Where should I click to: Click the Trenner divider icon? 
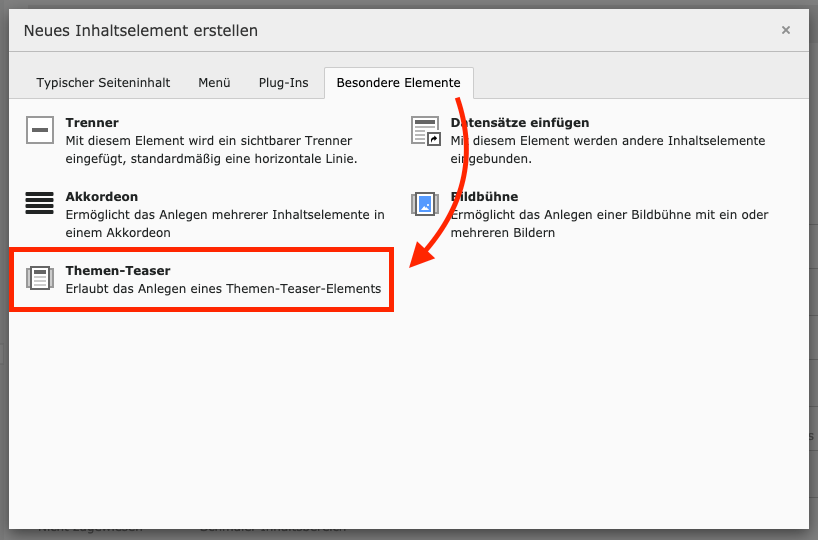tap(39, 130)
